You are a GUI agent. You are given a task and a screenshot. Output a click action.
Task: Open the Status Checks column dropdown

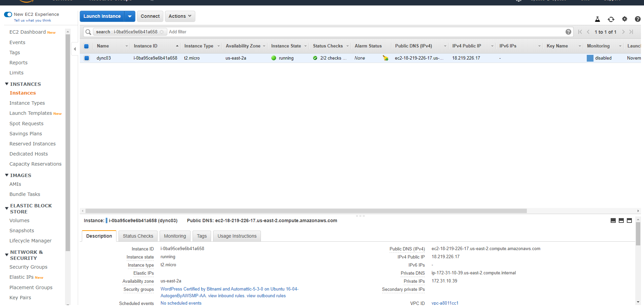348,46
